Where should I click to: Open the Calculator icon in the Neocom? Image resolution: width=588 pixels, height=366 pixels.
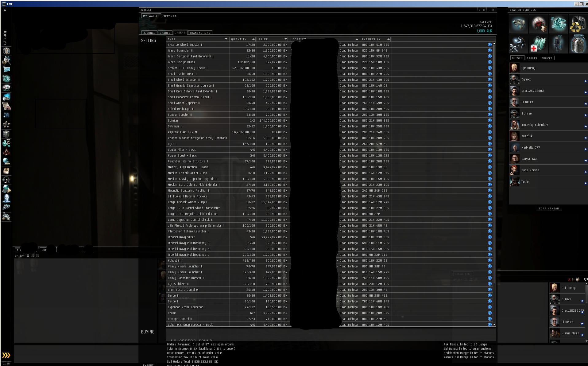click(6, 189)
